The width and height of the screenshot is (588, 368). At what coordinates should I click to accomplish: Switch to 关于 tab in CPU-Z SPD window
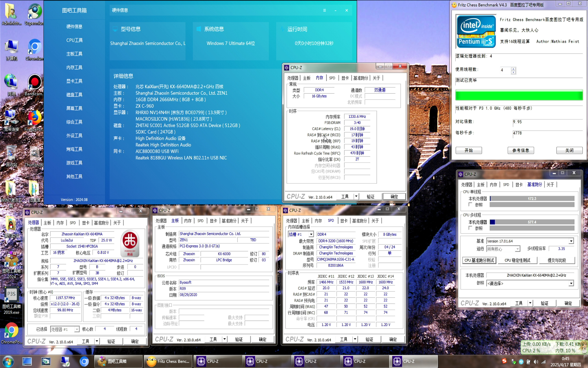(x=375, y=221)
